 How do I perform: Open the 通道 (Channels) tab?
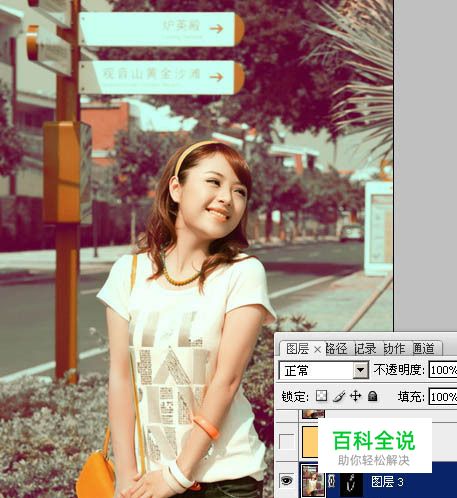pos(424,349)
